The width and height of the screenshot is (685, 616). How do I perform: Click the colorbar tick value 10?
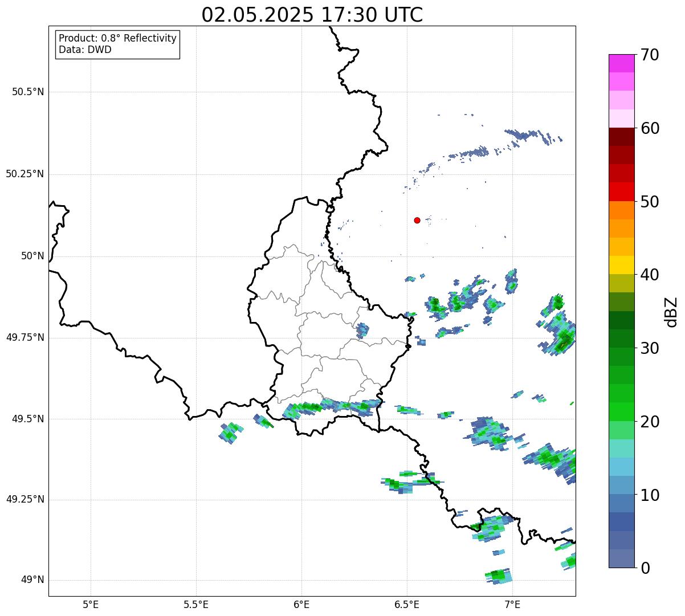650,495
